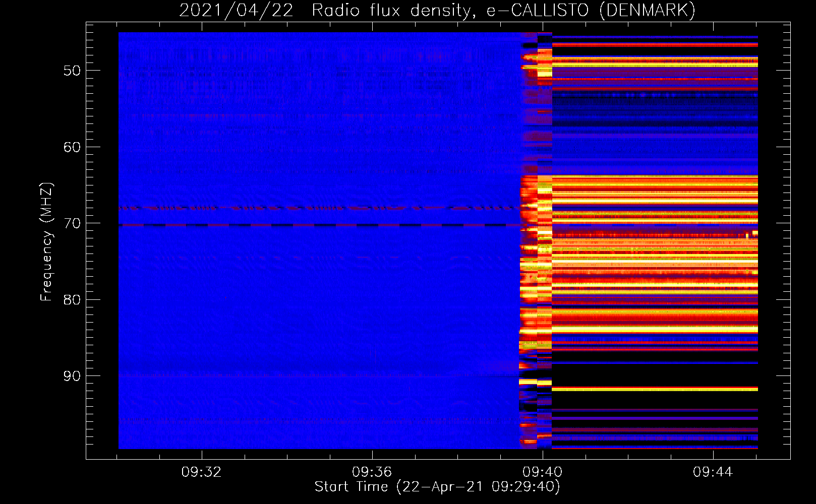Click the '50' frequency tick label
Viewport: 816px width, 504px height.
point(72,71)
